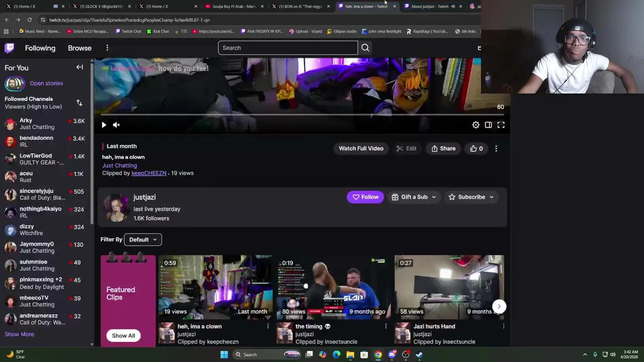The width and height of the screenshot is (644, 362).
Task: Open the dizzy channel in the sidebar
Action: 45,230
